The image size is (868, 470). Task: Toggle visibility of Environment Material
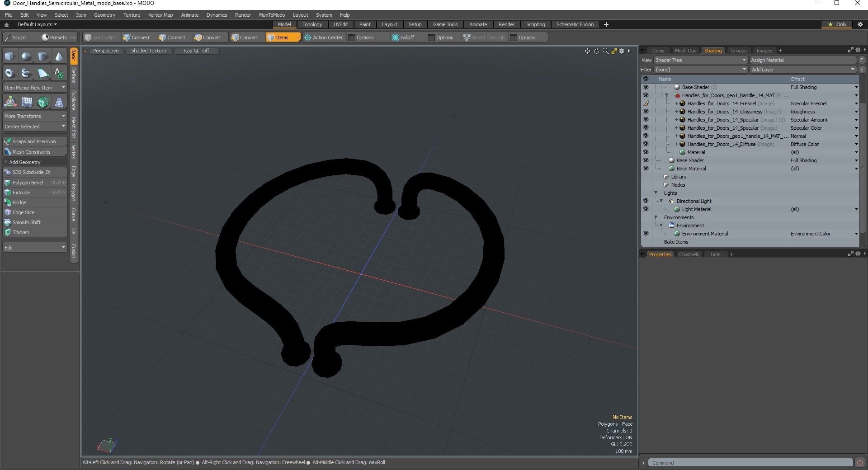(646, 234)
